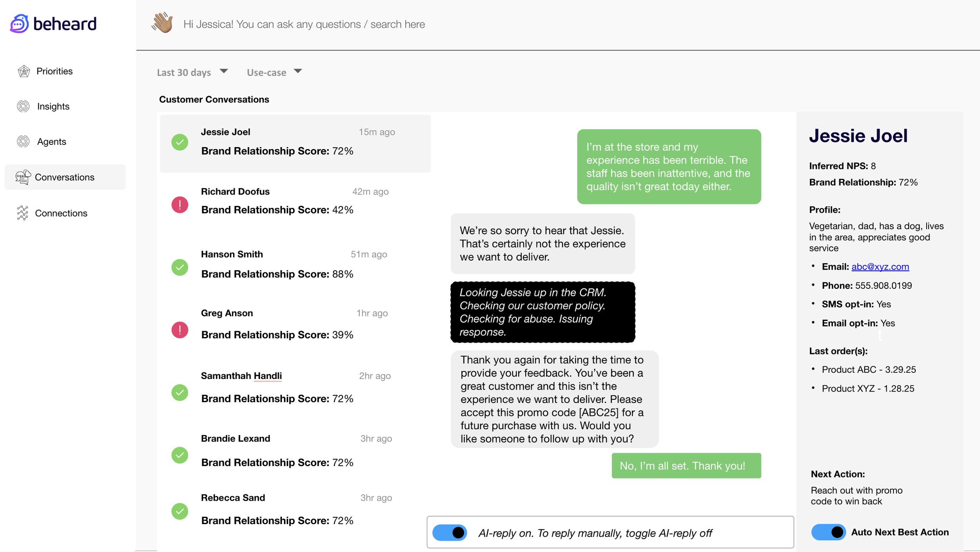The width and height of the screenshot is (980, 552).
Task: Click the Agents sidebar icon
Action: (24, 142)
